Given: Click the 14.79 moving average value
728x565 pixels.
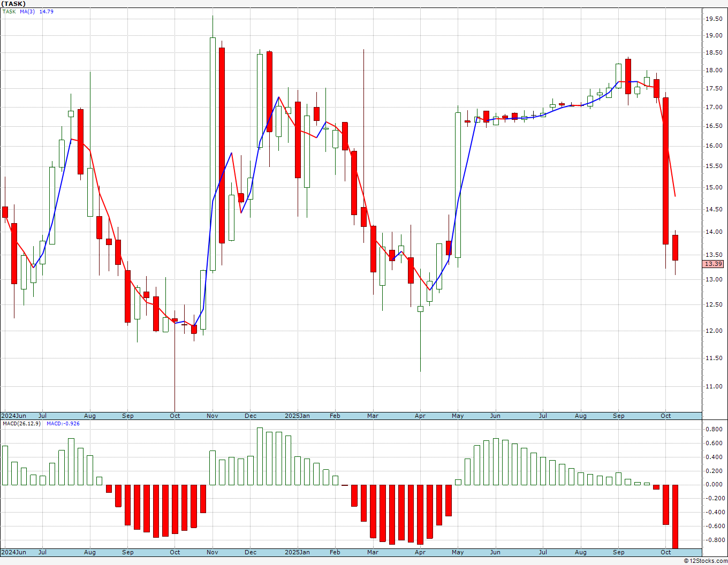Looking at the screenshot, I should pos(46,11).
